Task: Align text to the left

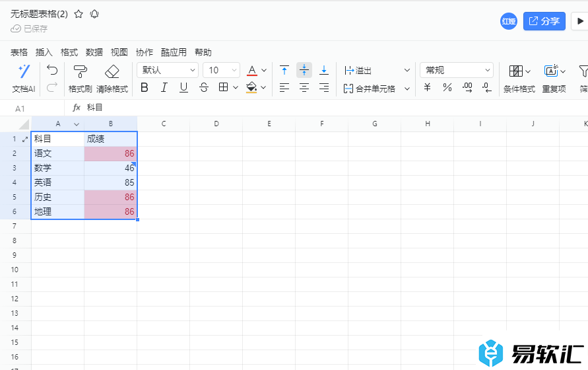Action: tap(284, 87)
